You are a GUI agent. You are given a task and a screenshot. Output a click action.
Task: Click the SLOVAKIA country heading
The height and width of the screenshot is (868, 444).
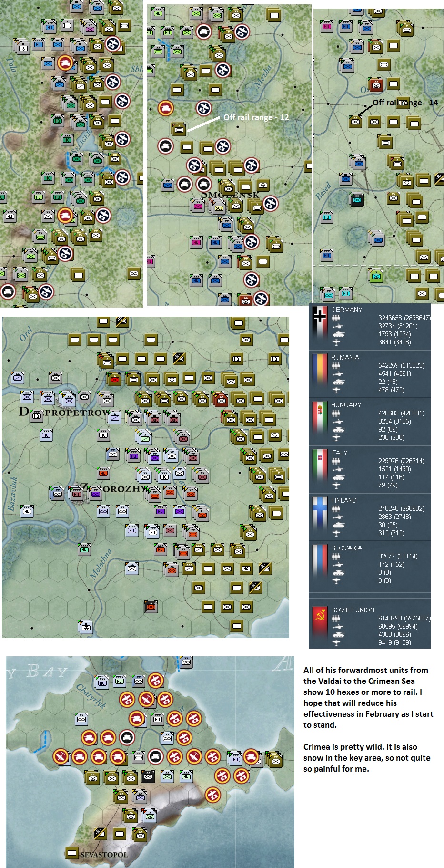(x=346, y=548)
